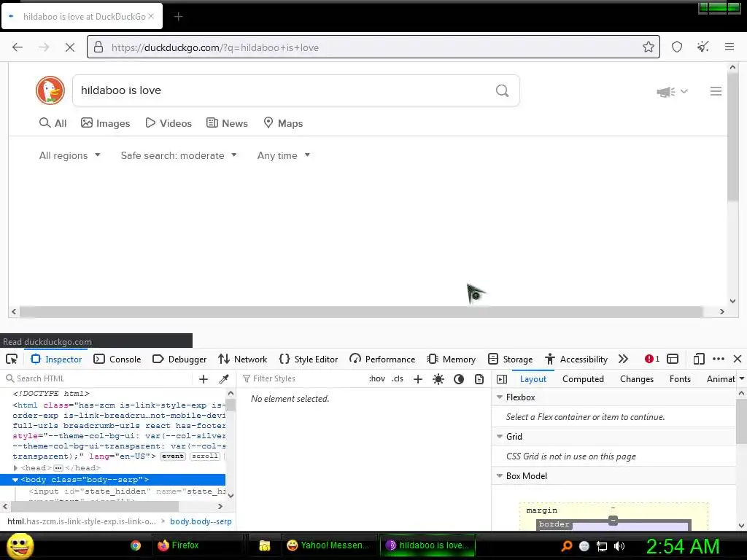The height and width of the screenshot is (560, 747).
Task: Switch sidebar to Fonts tab
Action: (680, 379)
